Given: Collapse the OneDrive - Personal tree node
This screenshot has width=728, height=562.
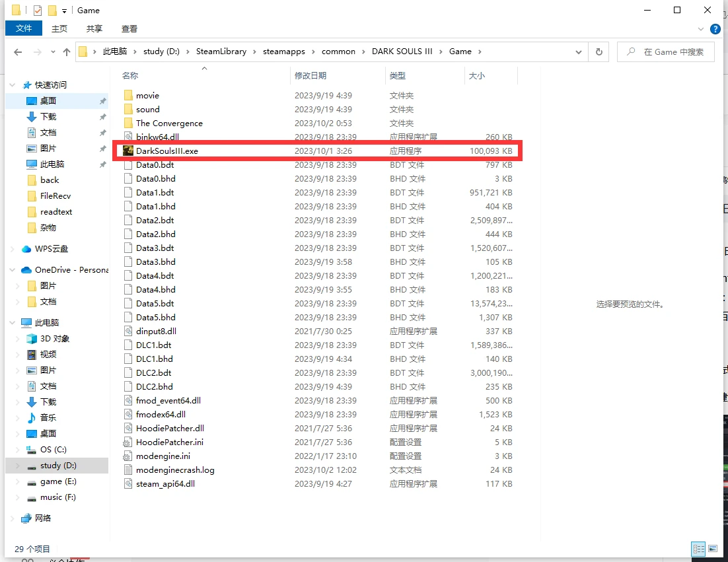Looking at the screenshot, I should (13, 269).
